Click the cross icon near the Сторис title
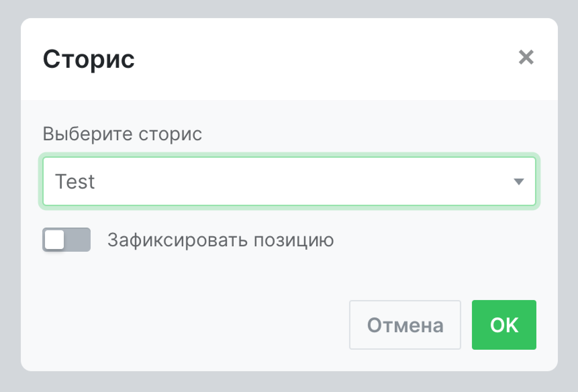 point(527,58)
